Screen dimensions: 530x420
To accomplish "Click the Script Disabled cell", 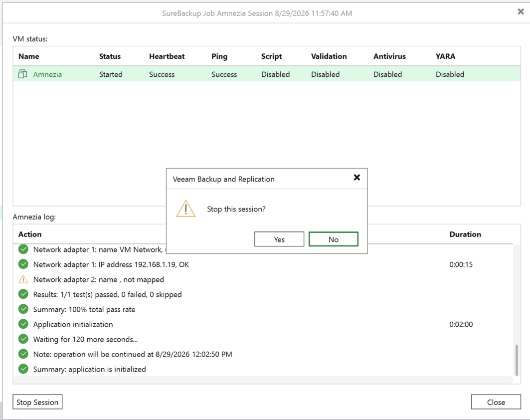I will pos(276,74).
